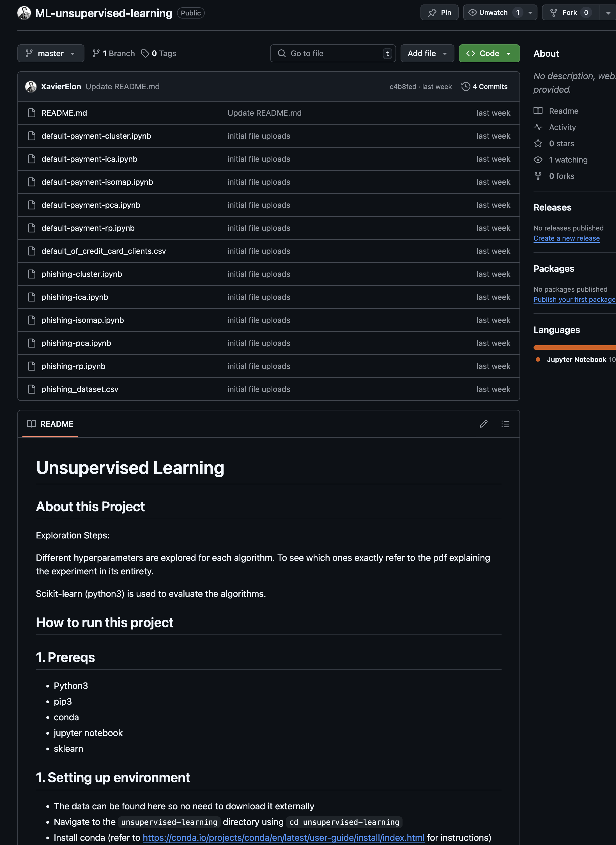Open the green Code dropdown
The width and height of the screenshot is (616, 845).
click(x=489, y=53)
